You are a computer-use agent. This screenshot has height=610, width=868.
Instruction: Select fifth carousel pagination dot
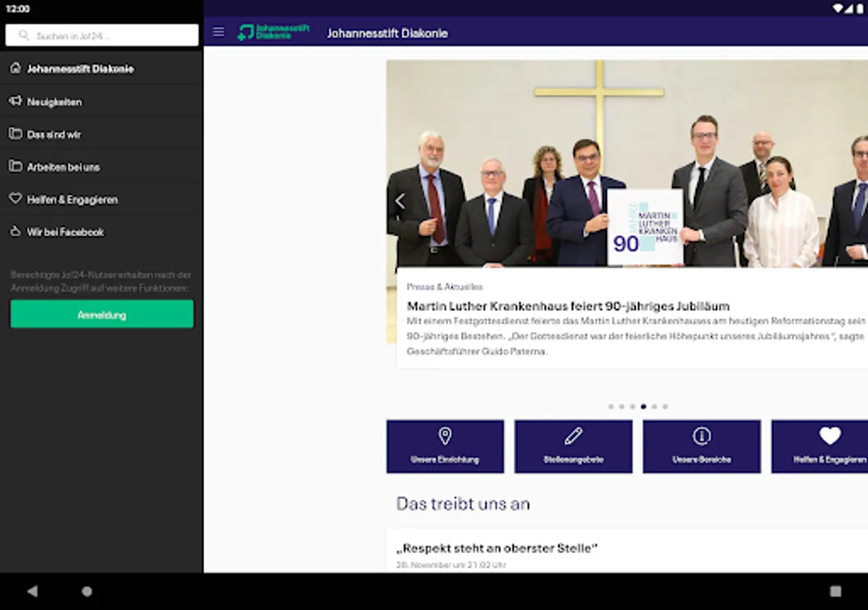pos(654,407)
